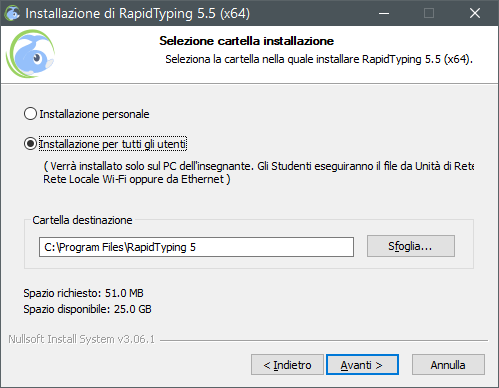Click the 'Selezione cartella installazione' heading

pos(247,41)
